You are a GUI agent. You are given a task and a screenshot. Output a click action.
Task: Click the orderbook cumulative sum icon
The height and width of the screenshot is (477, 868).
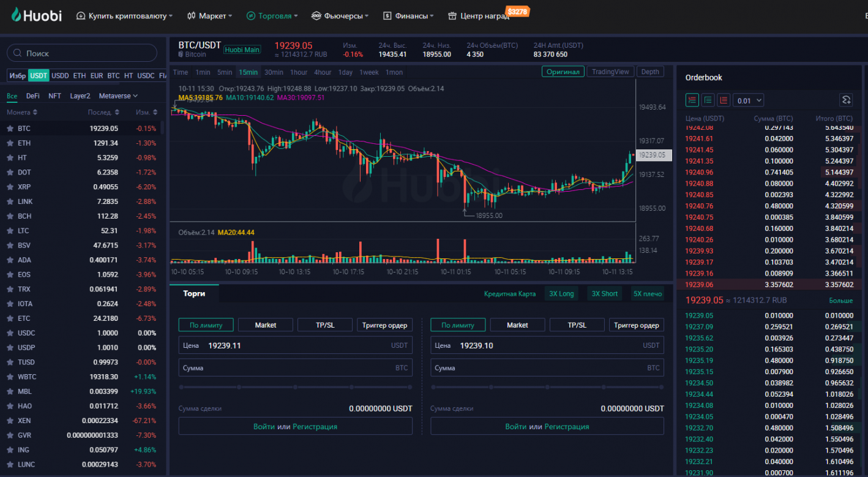pos(846,100)
